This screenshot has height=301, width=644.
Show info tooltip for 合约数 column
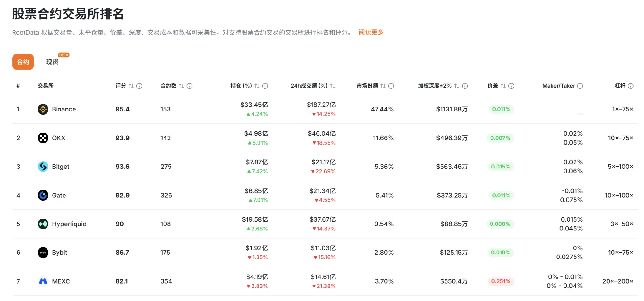pyautogui.click(x=190, y=86)
